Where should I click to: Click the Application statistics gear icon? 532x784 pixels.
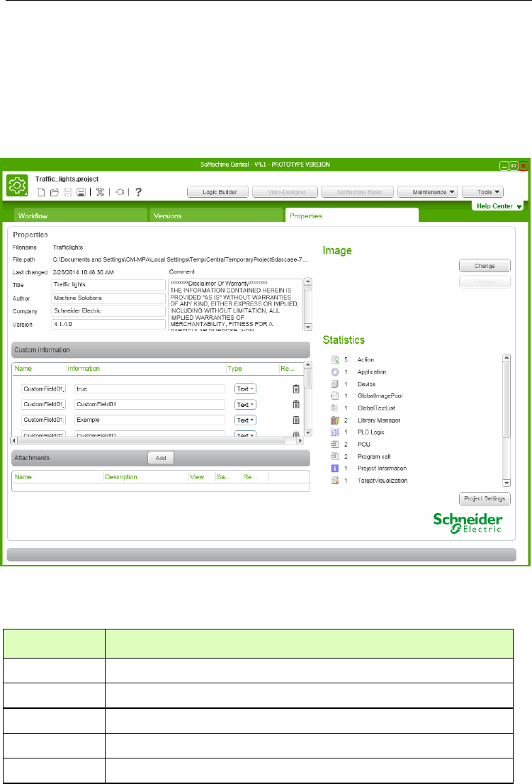[x=334, y=372]
